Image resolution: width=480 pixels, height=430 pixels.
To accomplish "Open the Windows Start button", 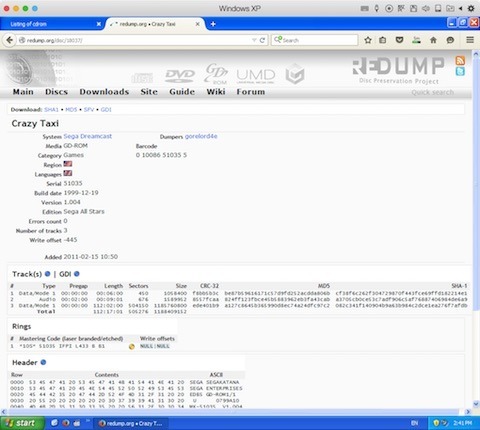I will click(x=22, y=423).
